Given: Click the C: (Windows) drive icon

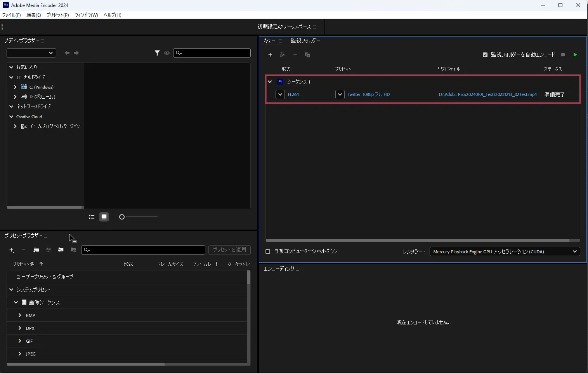Looking at the screenshot, I should point(24,87).
